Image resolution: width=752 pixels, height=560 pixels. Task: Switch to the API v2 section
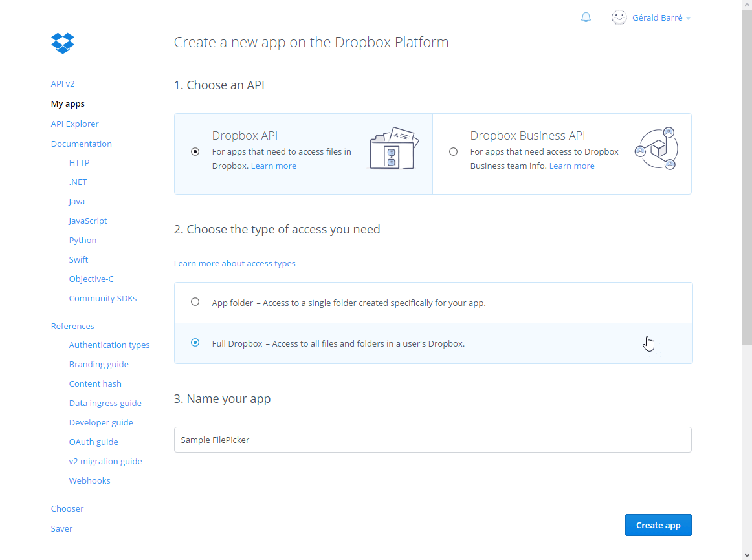pos(62,83)
